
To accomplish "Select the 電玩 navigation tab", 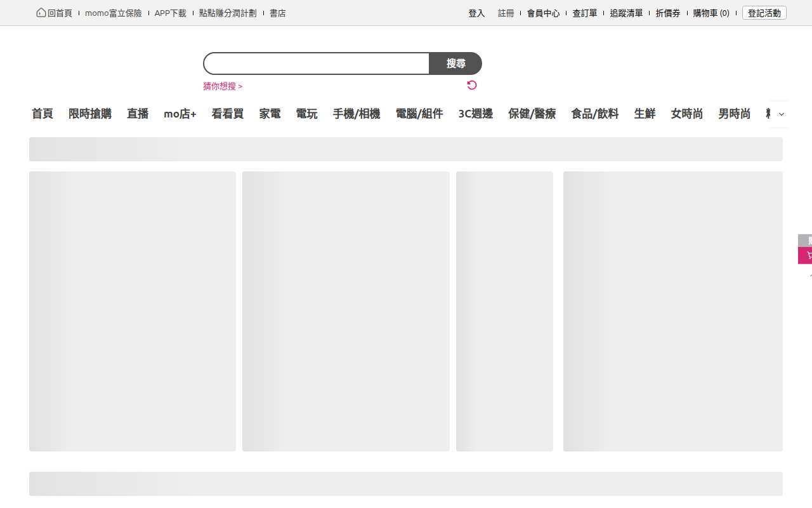I will click(307, 114).
